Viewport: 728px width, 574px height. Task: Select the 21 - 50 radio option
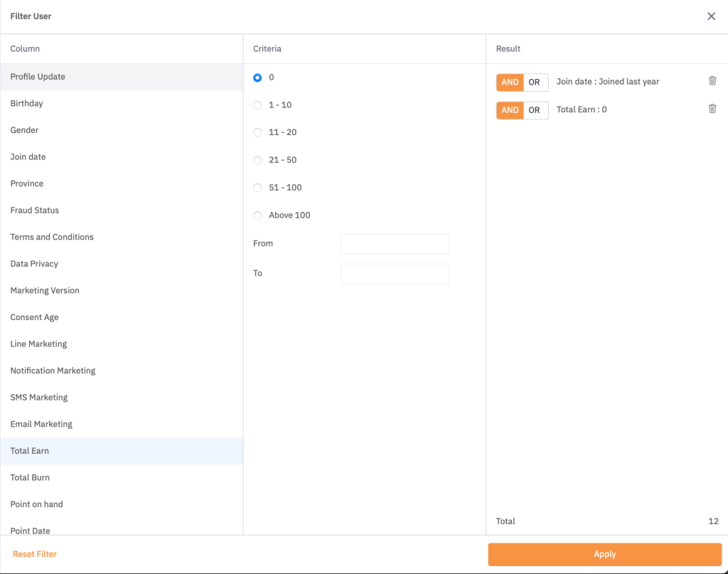click(257, 161)
